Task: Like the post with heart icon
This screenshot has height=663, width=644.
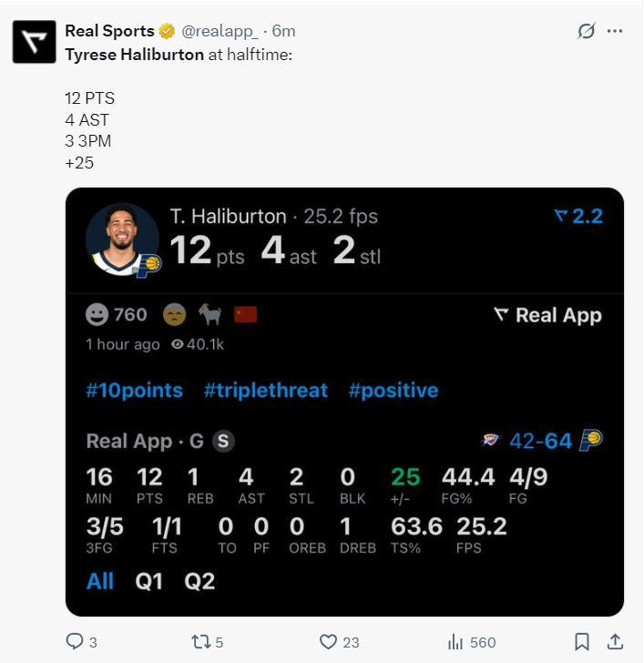Action: 329,642
